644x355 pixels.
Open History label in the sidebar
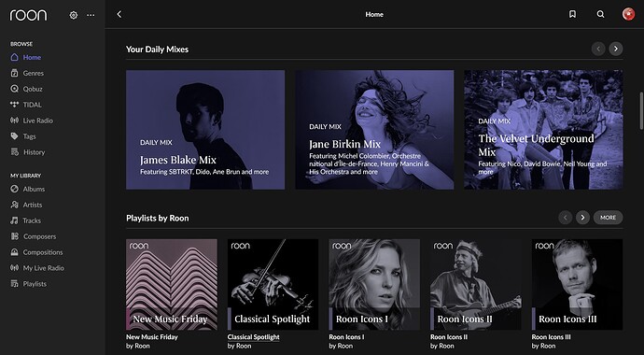tap(35, 152)
